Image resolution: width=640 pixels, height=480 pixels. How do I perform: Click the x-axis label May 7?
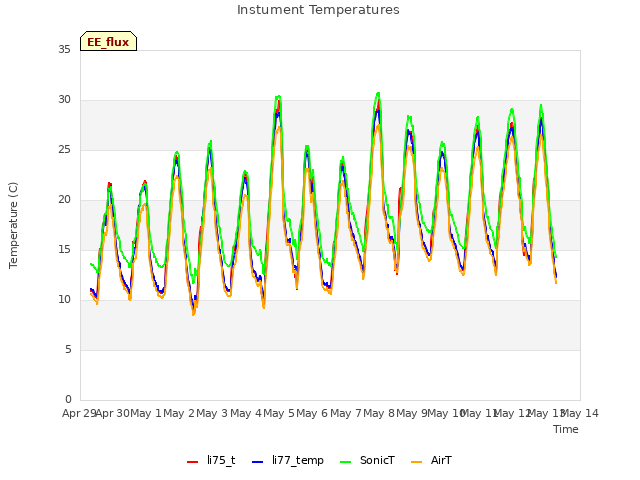click(x=346, y=413)
